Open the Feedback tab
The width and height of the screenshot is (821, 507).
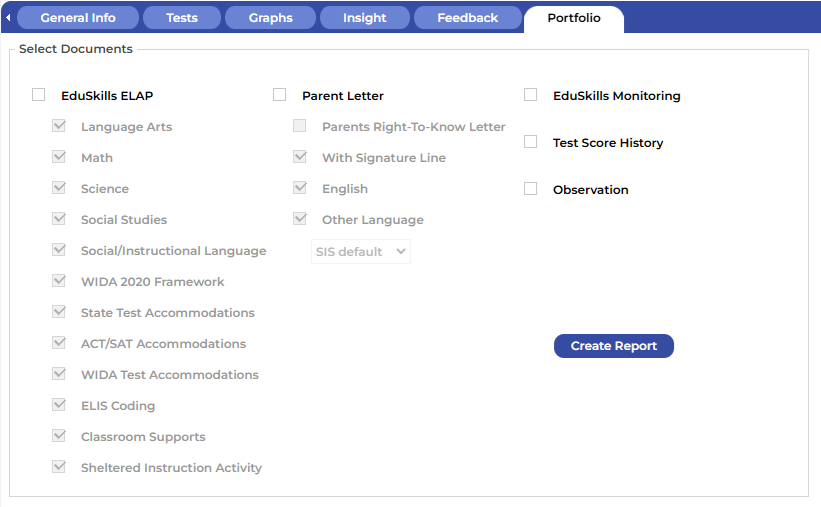467,18
